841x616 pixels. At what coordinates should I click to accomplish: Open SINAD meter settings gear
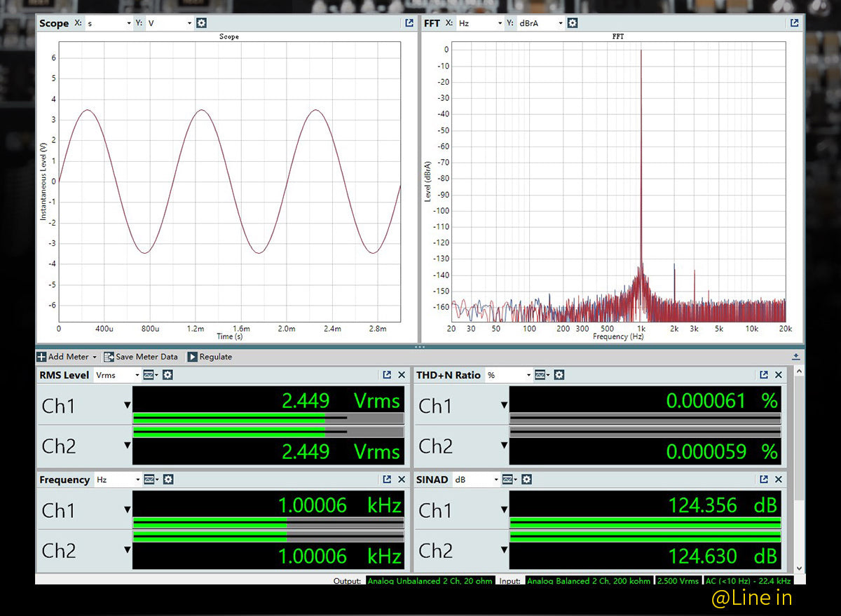click(527, 479)
